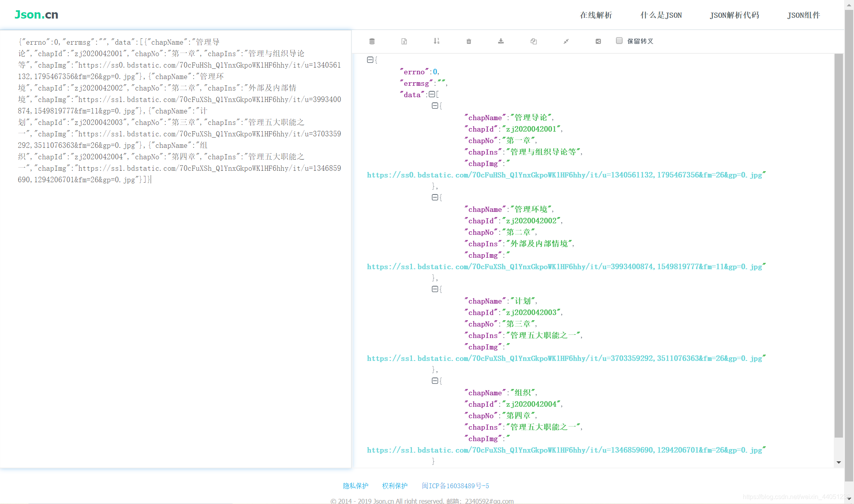Viewport: 854px width, 504px height.
Task: Click the "data" key label
Action: point(412,95)
